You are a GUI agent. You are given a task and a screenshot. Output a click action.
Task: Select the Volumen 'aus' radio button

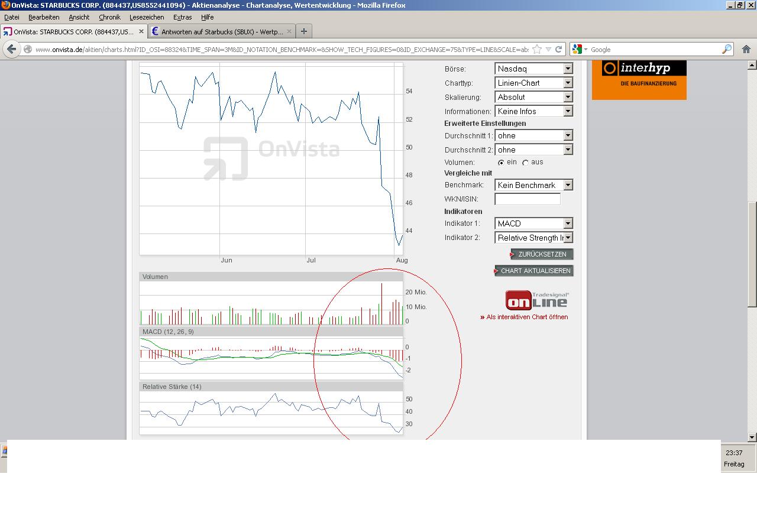point(526,163)
